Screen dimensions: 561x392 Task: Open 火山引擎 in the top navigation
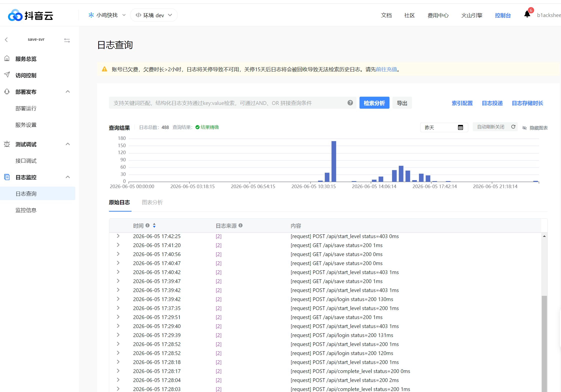472,15
